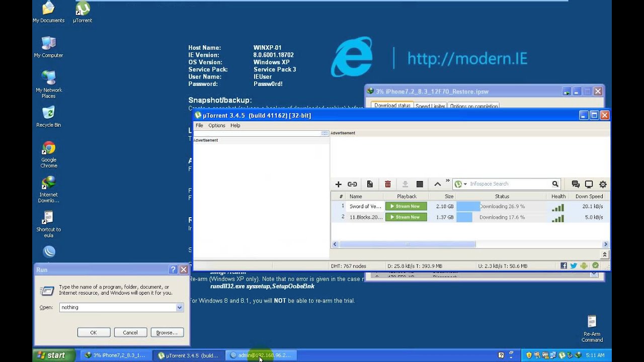Click the Downloading 17.6 % progress bar
Viewport: 644px width, 362px height.
tap(501, 217)
